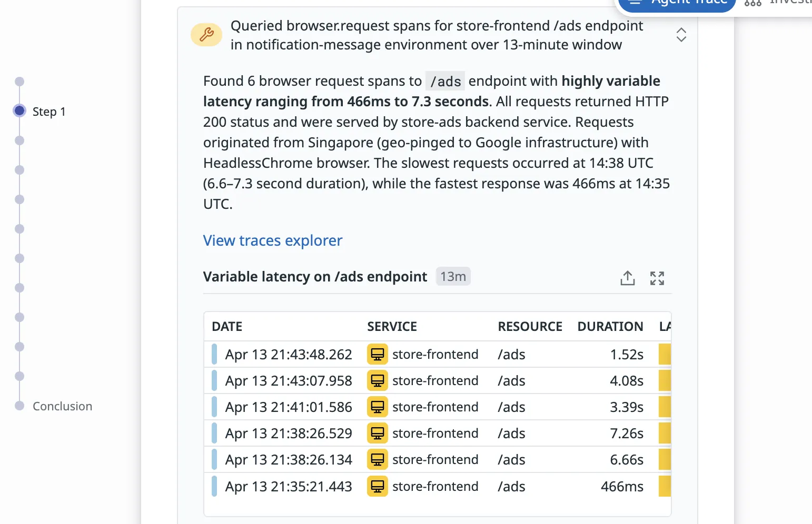
Task: Open View traces explorer
Action: 272,240
